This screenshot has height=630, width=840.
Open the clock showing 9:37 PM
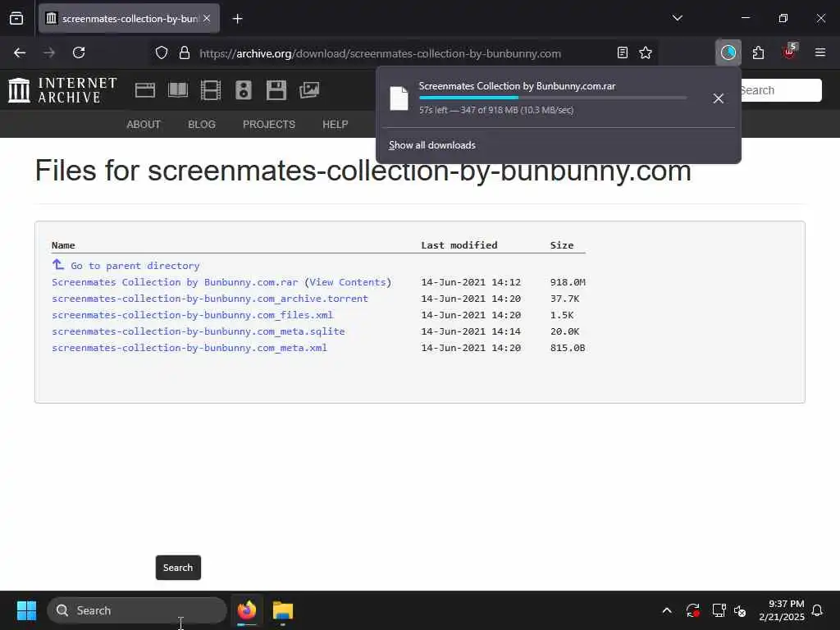tap(782, 610)
